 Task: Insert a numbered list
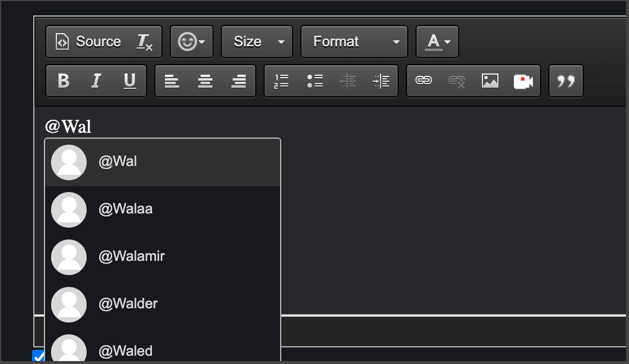coord(281,81)
